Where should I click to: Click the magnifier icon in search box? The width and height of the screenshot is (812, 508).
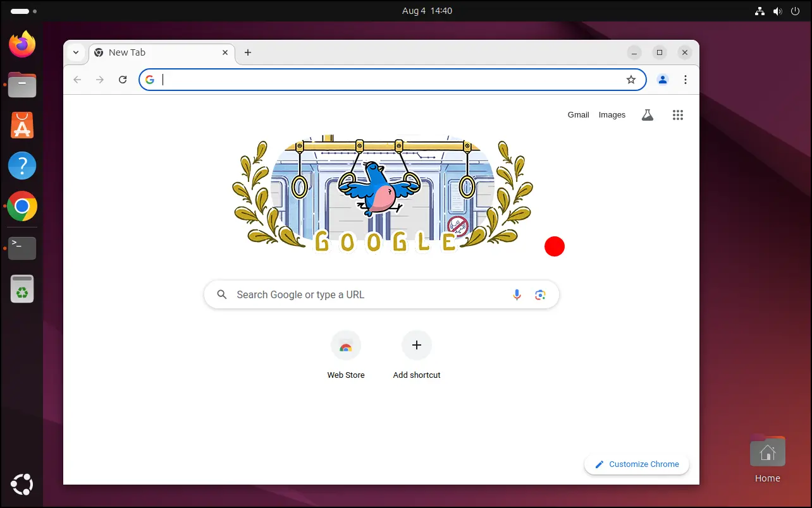click(x=222, y=294)
